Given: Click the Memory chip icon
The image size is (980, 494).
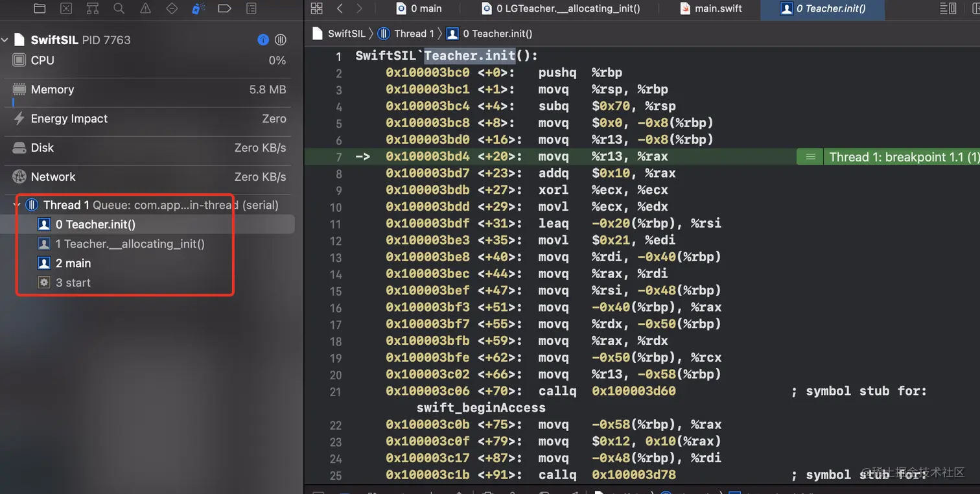Looking at the screenshot, I should tap(19, 89).
